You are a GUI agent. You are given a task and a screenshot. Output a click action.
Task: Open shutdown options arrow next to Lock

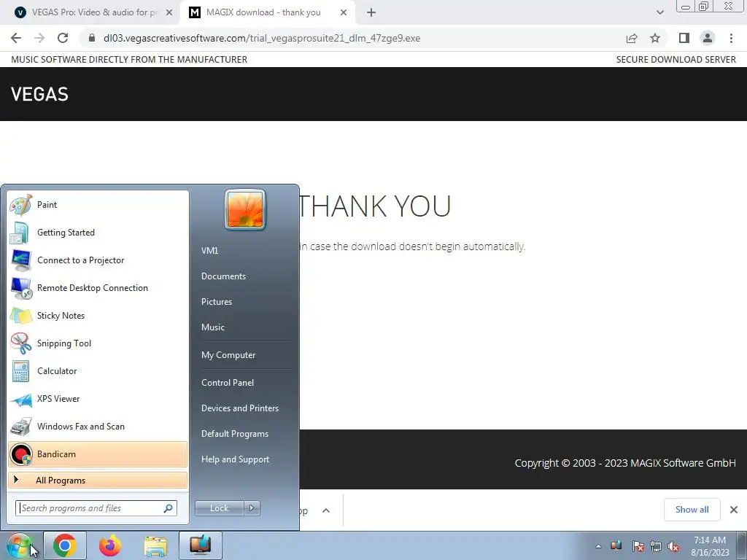(x=252, y=508)
